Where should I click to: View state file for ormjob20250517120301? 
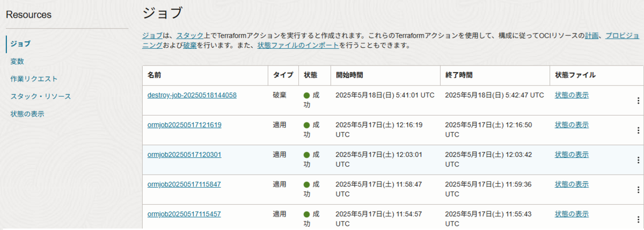click(x=572, y=154)
